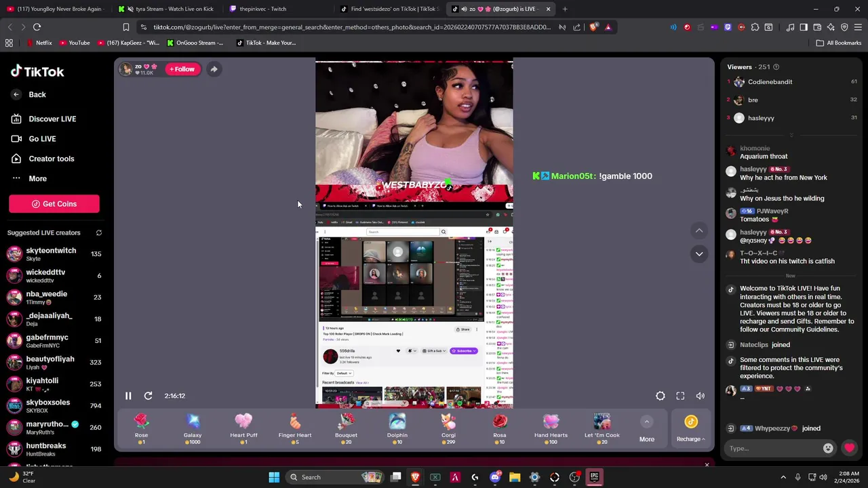Open Viewers info help icon
The height and width of the screenshot is (488, 868).
(x=776, y=67)
